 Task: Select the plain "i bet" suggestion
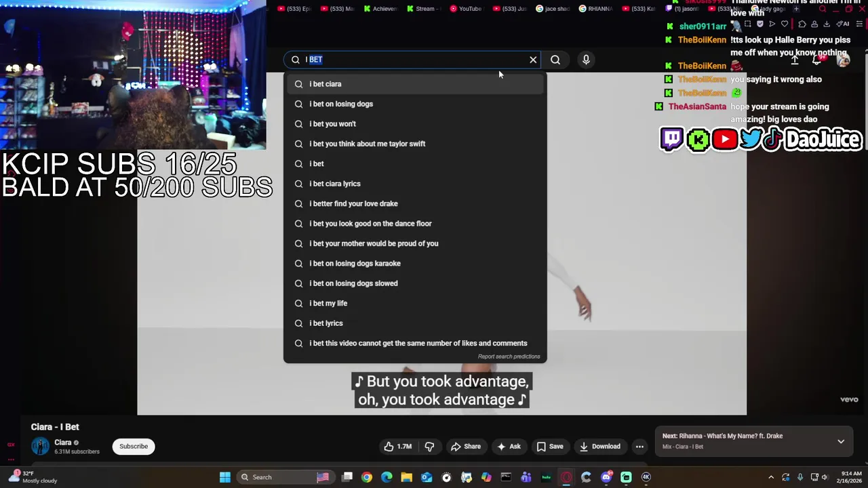pyautogui.click(x=414, y=163)
